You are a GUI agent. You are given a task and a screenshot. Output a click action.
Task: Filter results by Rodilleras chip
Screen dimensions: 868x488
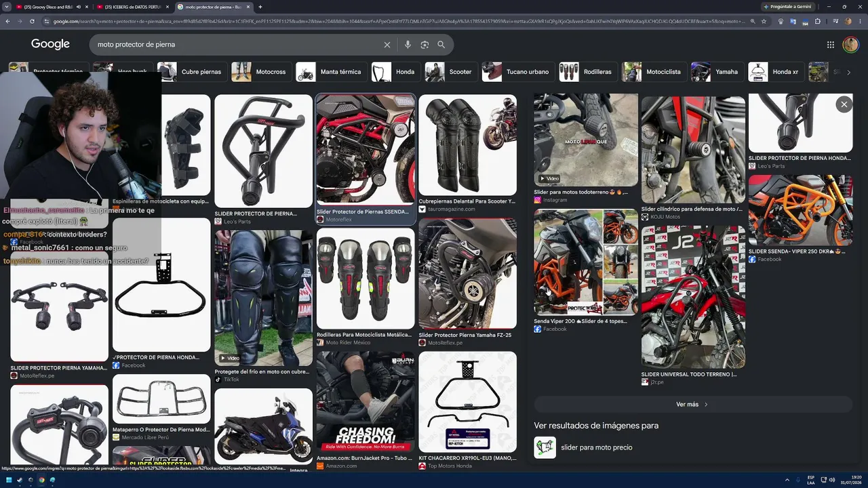click(589, 72)
